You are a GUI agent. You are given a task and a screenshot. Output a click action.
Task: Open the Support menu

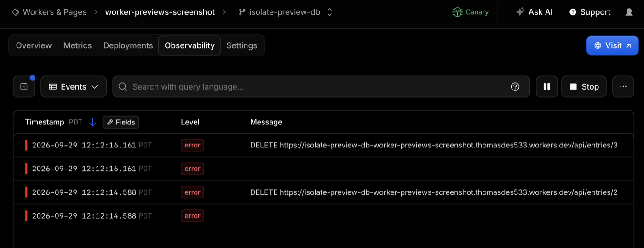[590, 12]
